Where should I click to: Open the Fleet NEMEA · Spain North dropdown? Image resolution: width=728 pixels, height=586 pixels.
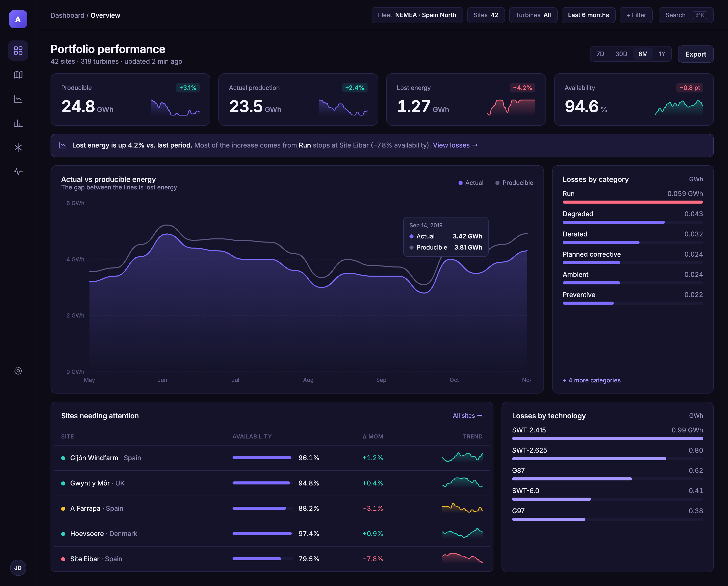(417, 15)
